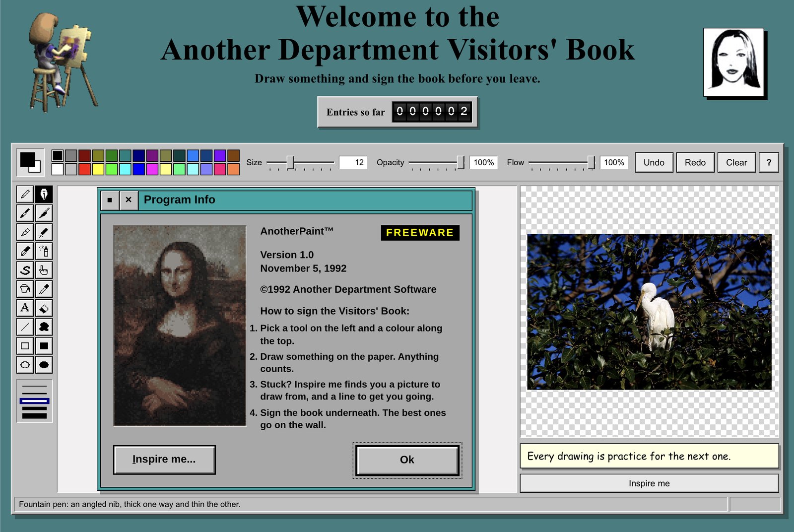The image size is (794, 532).
Task: Click the foreground/background color indicator
Action: coord(30,162)
